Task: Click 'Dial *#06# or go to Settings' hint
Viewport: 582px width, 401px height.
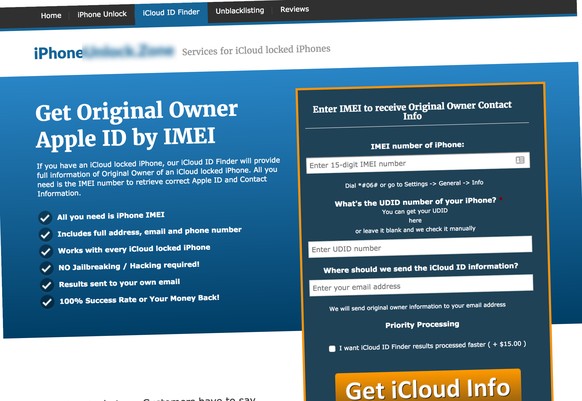Action: coord(414,184)
